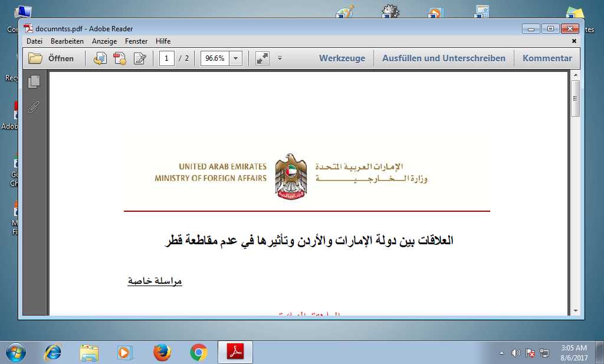Open the Kommentar pane

tap(547, 58)
